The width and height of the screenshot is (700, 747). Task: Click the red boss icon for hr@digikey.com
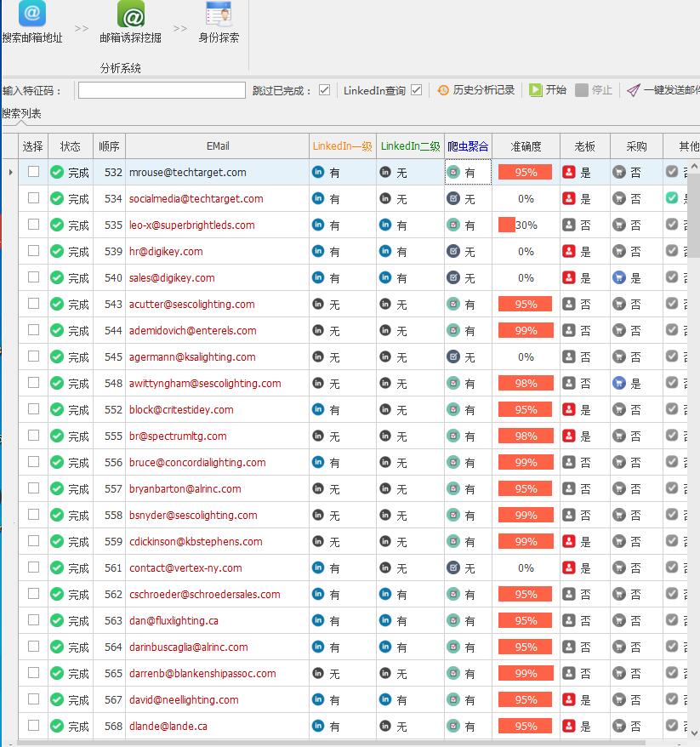point(569,251)
